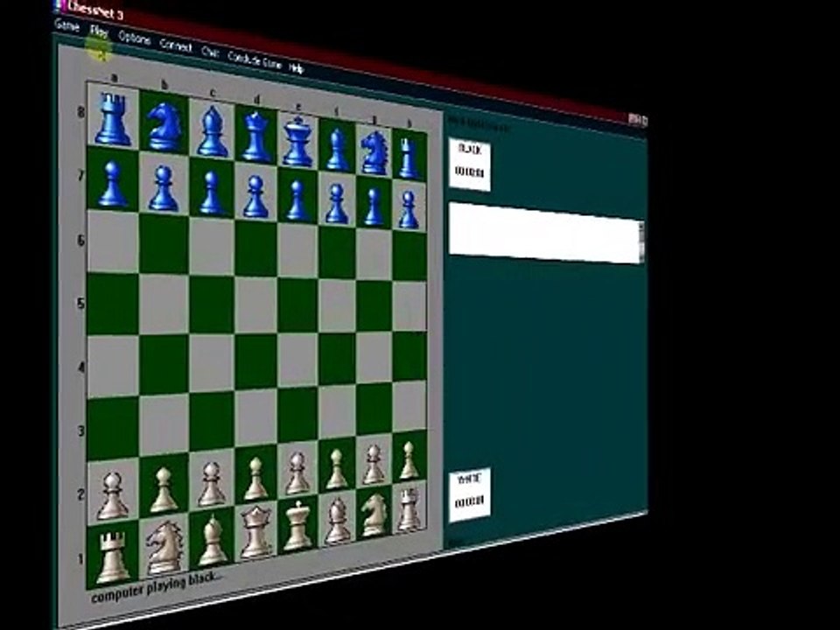This screenshot has height=630, width=840.
Task: Open the Options menu
Action: (x=135, y=38)
